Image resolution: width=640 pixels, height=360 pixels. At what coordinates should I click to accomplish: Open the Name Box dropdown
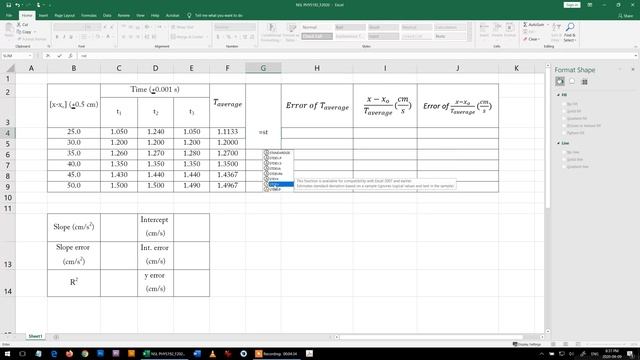[x=30, y=56]
